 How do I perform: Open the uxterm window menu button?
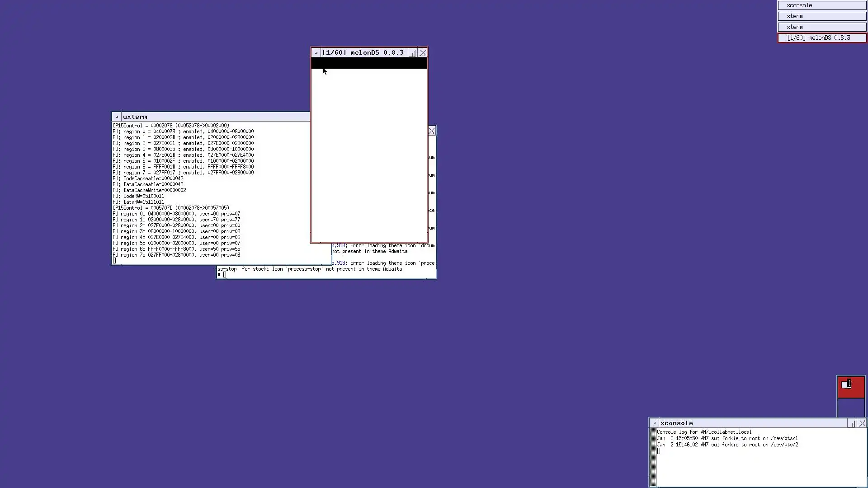pos(117,117)
